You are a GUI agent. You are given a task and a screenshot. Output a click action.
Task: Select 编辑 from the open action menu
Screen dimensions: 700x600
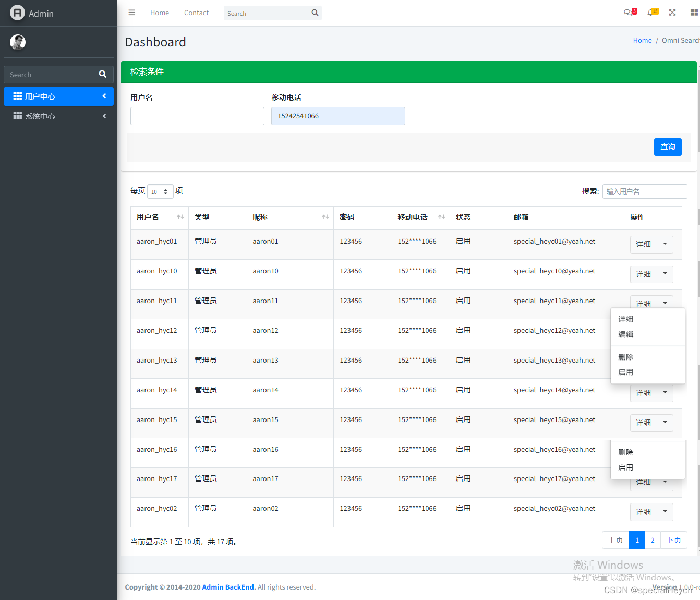(x=625, y=334)
